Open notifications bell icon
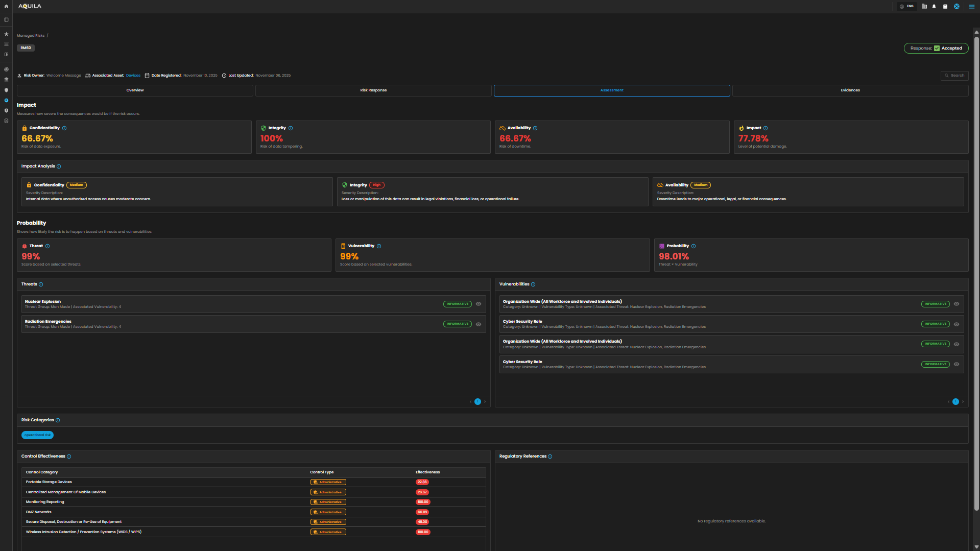The height and width of the screenshot is (551, 980). point(934,7)
